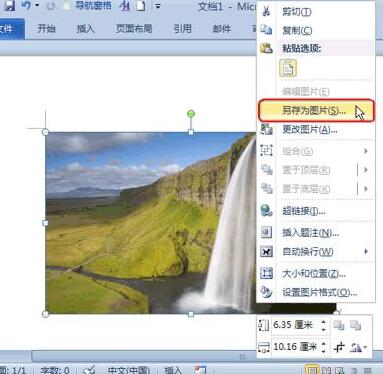The height and width of the screenshot is (374, 383).
Task: Click the paste option clipboard button
Action: tap(288, 68)
